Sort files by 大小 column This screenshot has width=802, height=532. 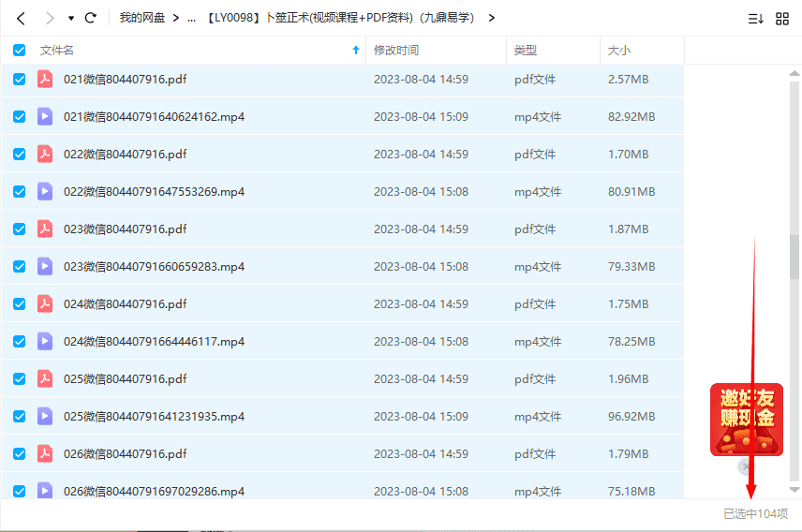coord(619,51)
